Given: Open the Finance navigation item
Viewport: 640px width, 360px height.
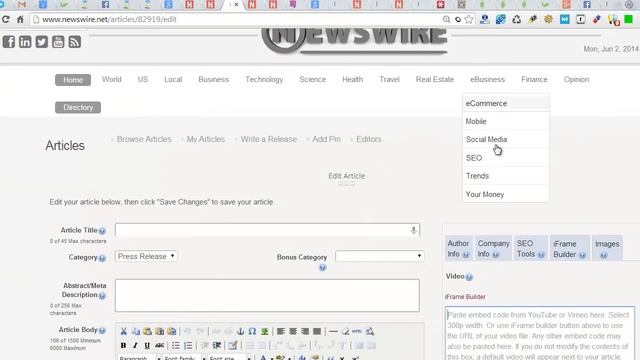Looking at the screenshot, I should click(x=534, y=80).
